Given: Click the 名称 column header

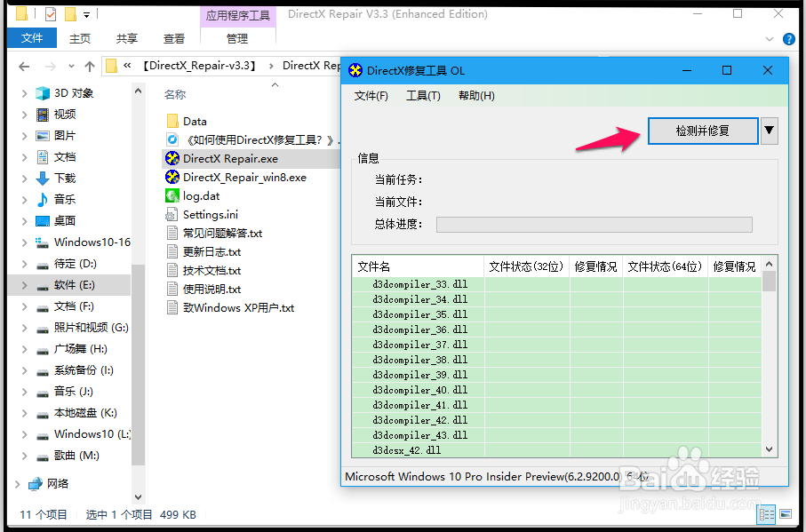Looking at the screenshot, I should (175, 94).
